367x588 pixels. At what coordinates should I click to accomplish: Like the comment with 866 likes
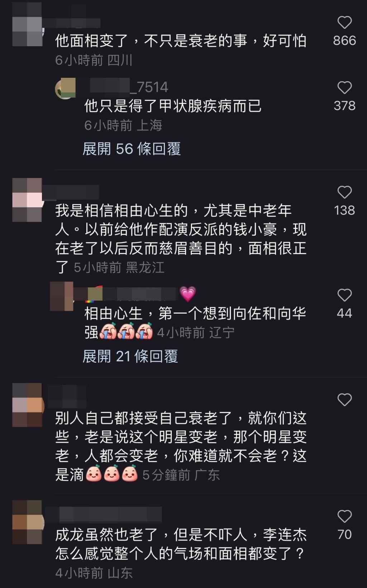point(344,23)
